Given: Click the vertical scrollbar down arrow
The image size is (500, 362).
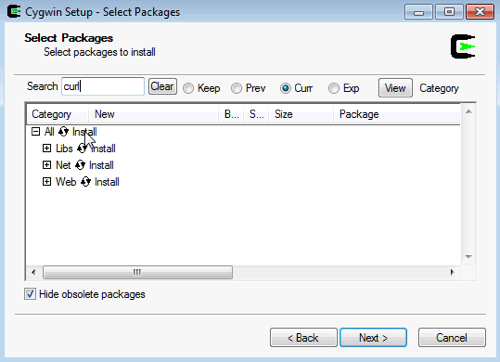Looking at the screenshot, I should [469, 257].
